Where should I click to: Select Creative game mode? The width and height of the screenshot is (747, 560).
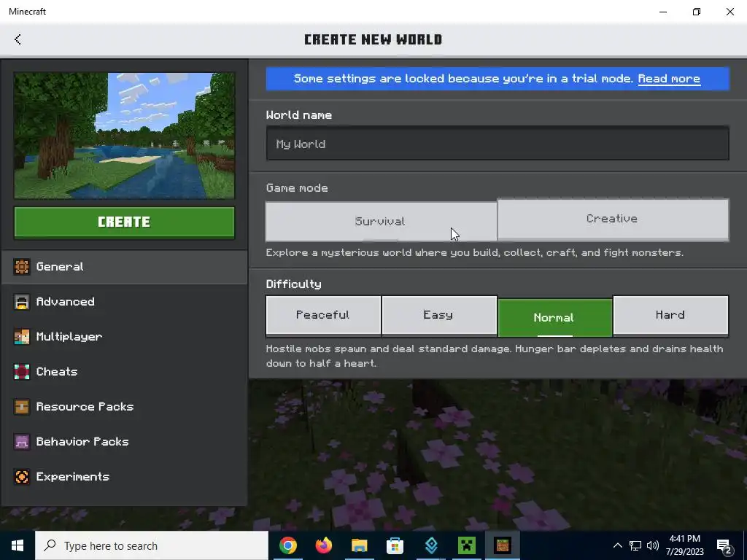tap(613, 219)
